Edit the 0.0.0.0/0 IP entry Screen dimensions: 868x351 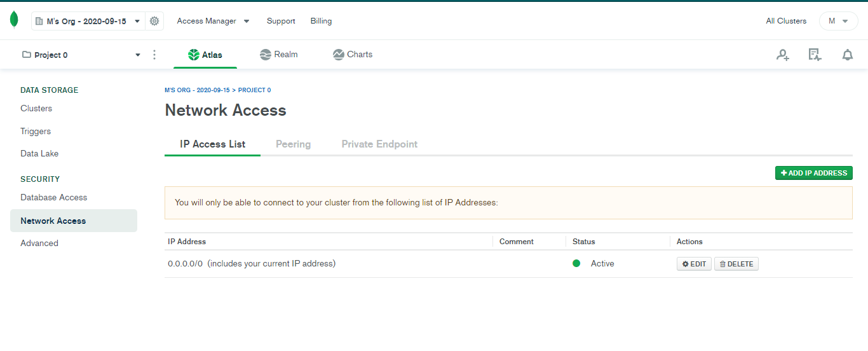694,264
